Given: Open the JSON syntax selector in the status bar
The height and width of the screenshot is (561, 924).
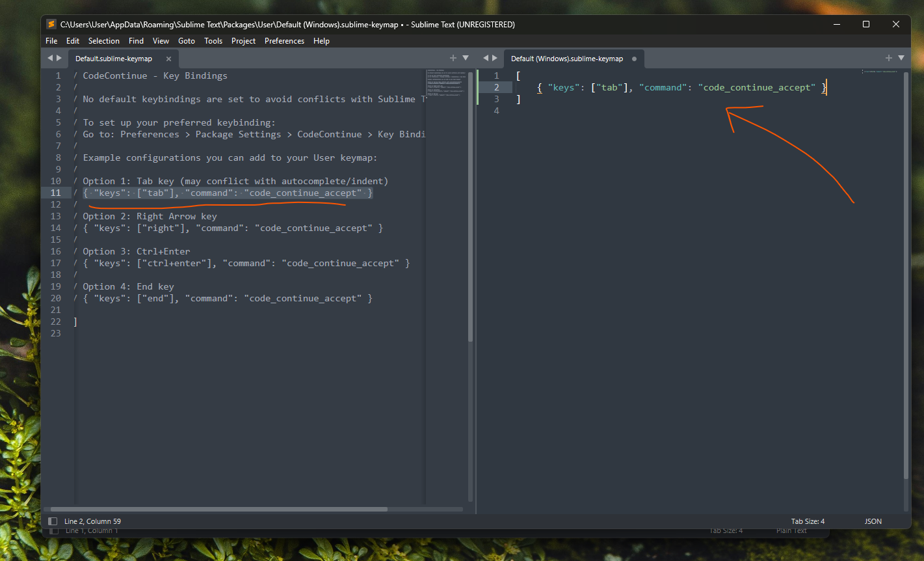Looking at the screenshot, I should (873, 521).
